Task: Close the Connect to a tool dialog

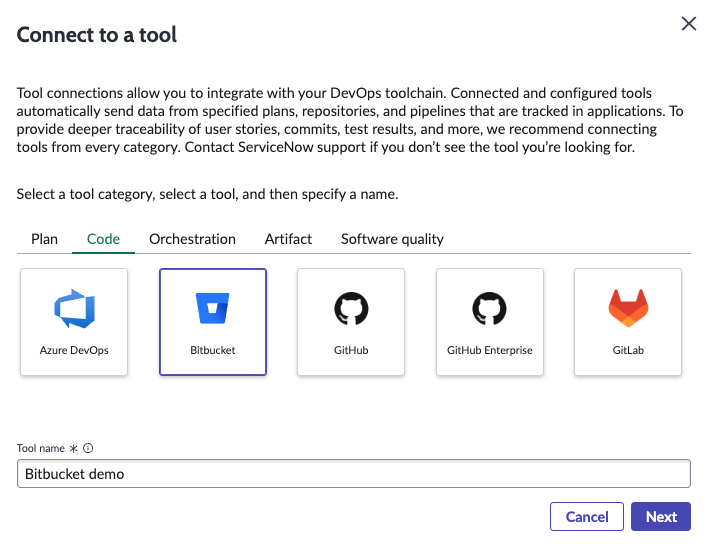Action: pyautogui.click(x=689, y=24)
